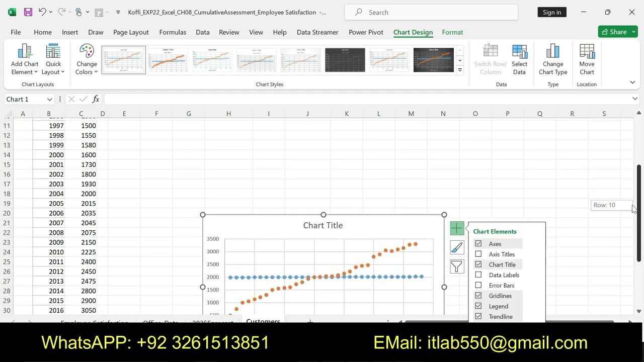This screenshot has width=644, height=362.
Task: Open the View tab
Action: [x=256, y=32]
